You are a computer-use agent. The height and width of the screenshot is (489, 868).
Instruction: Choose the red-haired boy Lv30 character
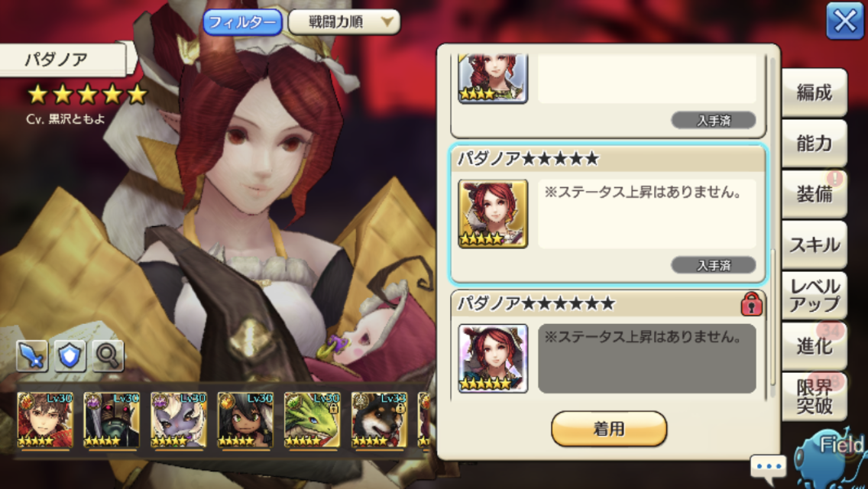click(x=45, y=419)
